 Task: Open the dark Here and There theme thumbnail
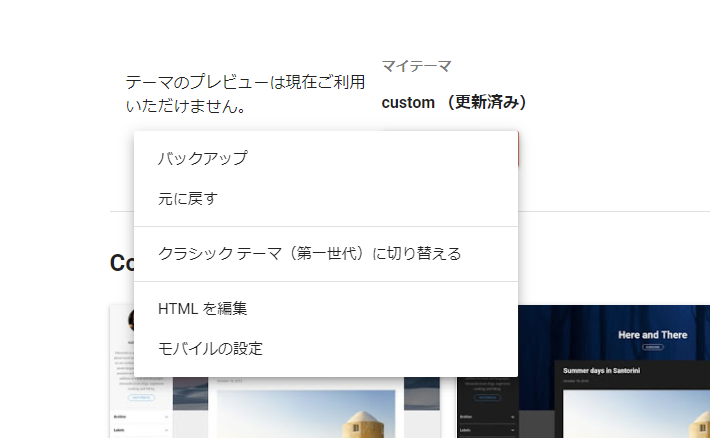point(583,371)
